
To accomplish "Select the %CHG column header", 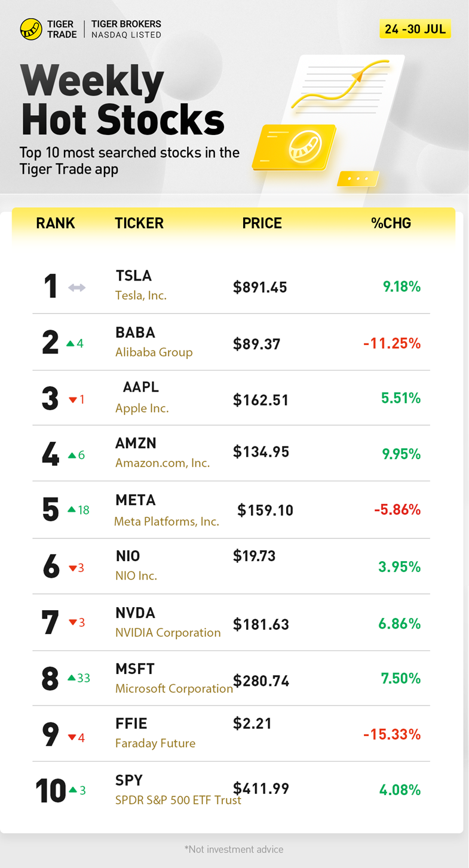I will click(x=391, y=223).
